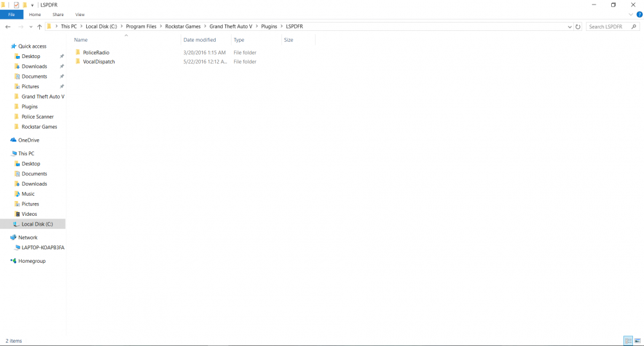
Task: Open Desktop under This PC
Action: 31,164
